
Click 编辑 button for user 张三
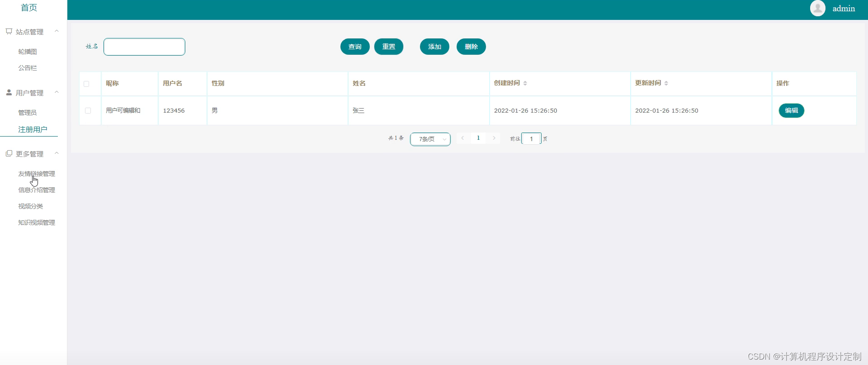coord(791,110)
